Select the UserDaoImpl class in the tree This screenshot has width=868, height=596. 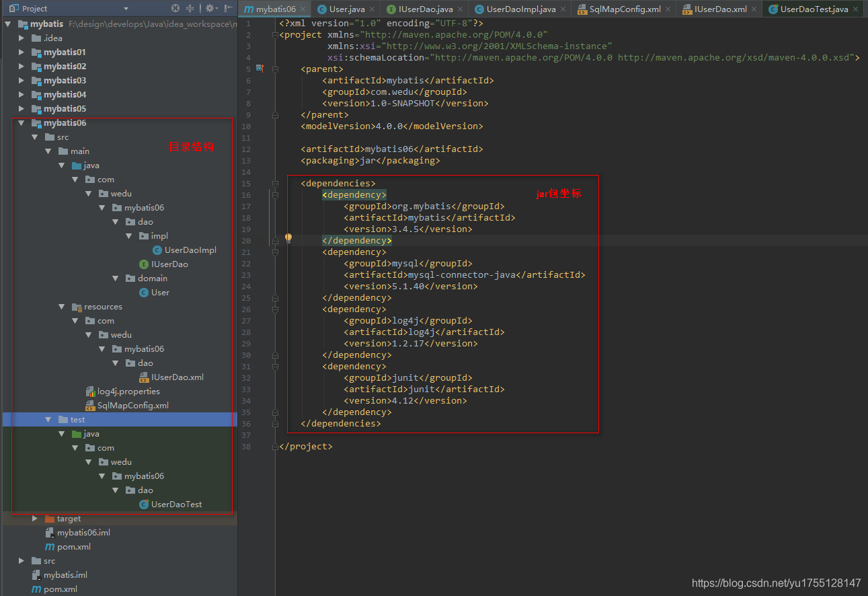(190, 250)
